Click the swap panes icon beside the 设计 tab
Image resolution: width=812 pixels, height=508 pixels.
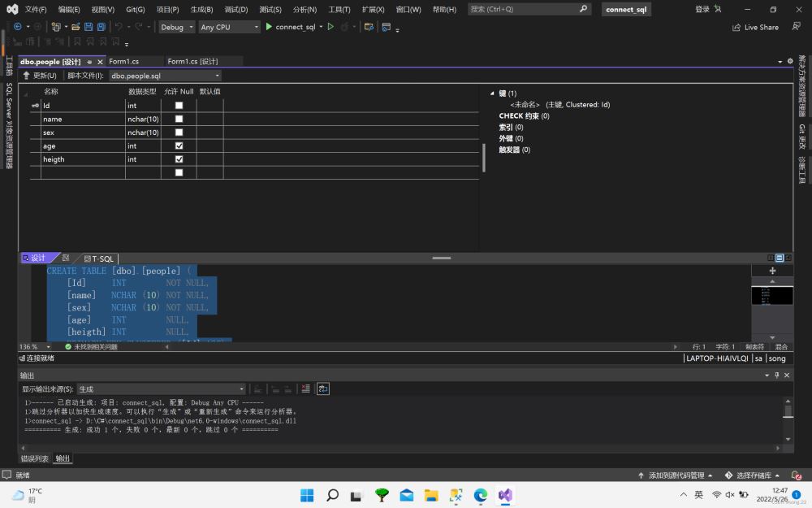click(66, 258)
